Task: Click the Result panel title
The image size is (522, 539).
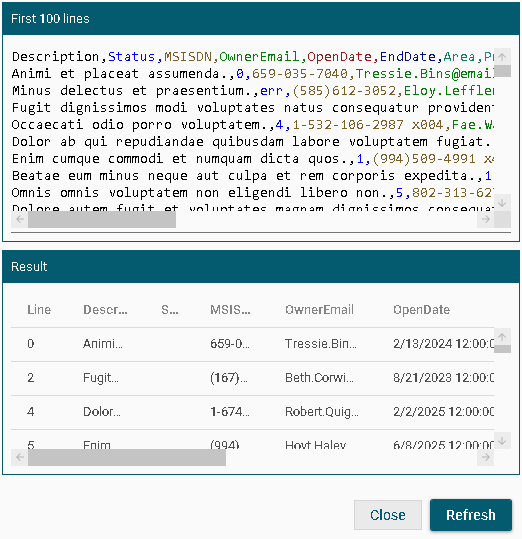Action: pos(29,267)
